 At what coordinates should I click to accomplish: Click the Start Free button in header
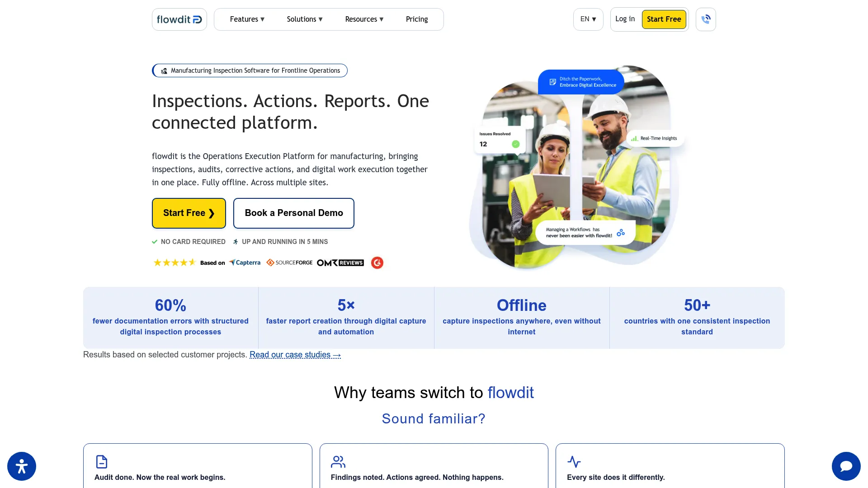coord(664,19)
